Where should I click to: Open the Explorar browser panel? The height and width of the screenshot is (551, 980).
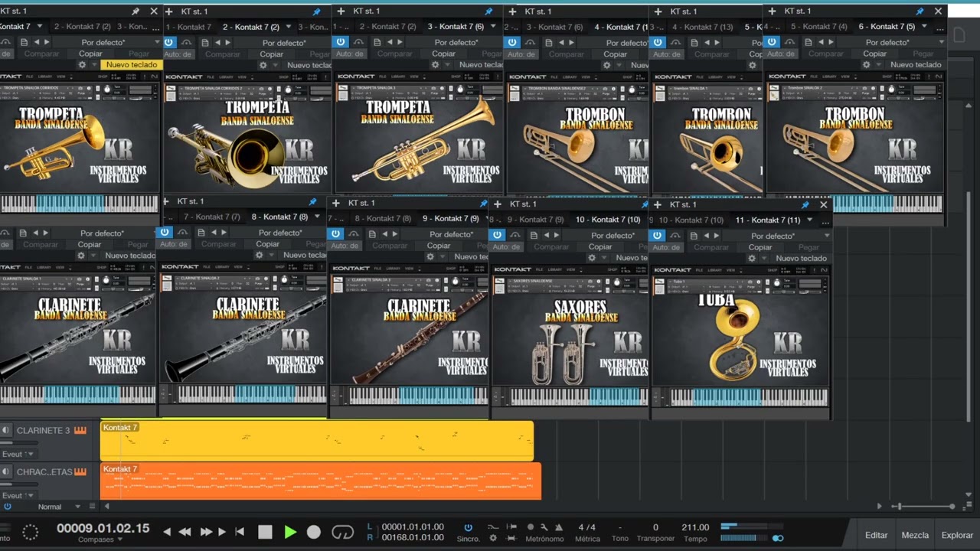pos(957,535)
